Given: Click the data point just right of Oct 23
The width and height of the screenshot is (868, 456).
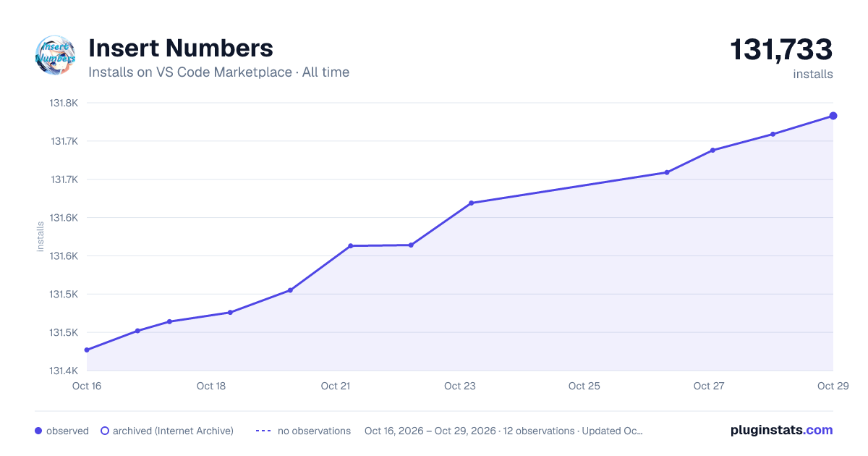Looking at the screenshot, I should [x=471, y=203].
